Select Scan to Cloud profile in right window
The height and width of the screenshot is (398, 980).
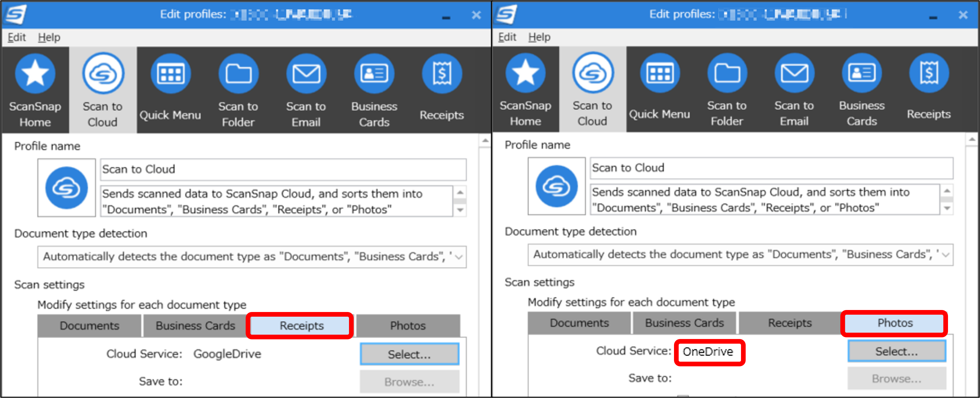[592, 90]
